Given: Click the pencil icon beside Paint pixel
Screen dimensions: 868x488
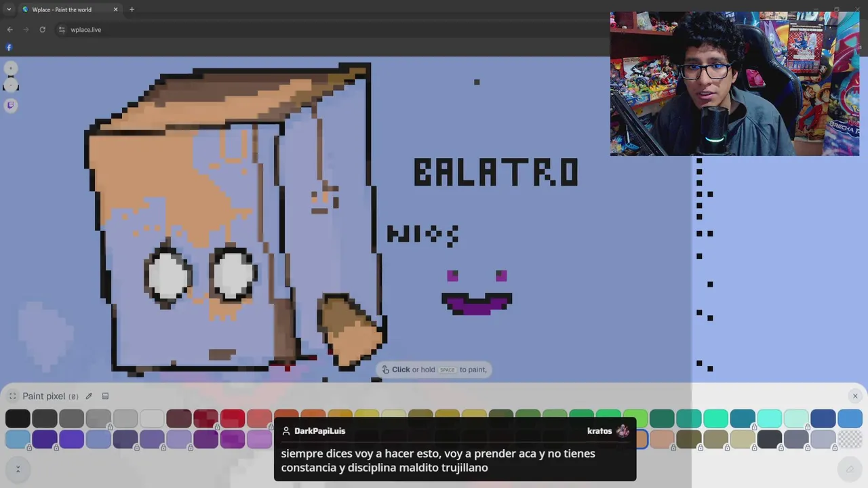Looking at the screenshot, I should click(89, 396).
